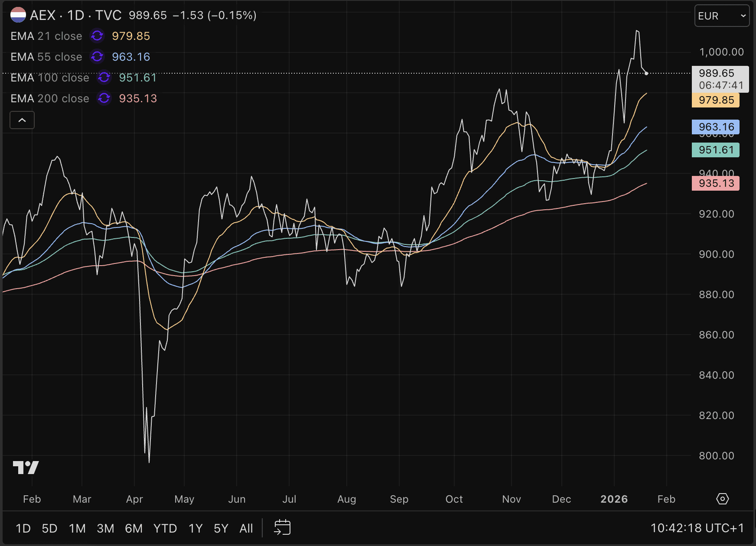Click the blue 963.16 price label
756x546 pixels.
point(716,127)
